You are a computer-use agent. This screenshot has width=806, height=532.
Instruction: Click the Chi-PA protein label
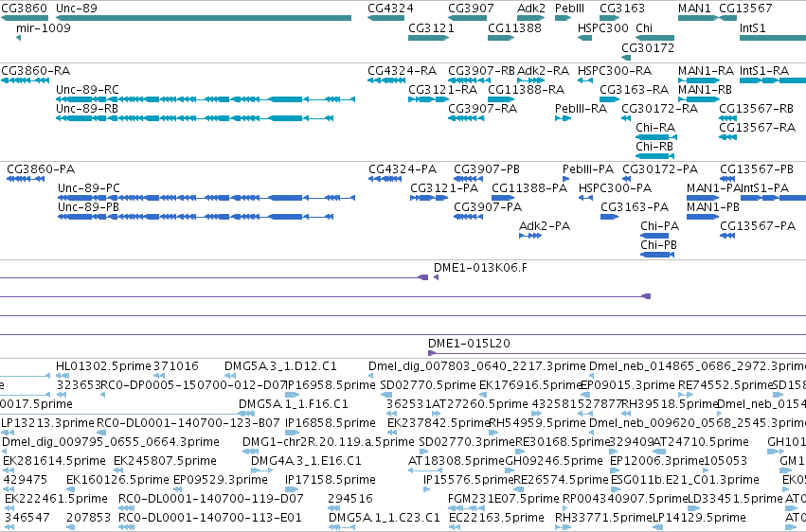[659, 226]
